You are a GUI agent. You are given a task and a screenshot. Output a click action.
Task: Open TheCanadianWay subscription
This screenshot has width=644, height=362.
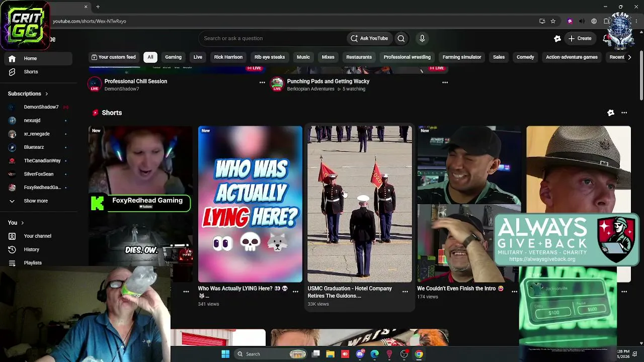38,161
